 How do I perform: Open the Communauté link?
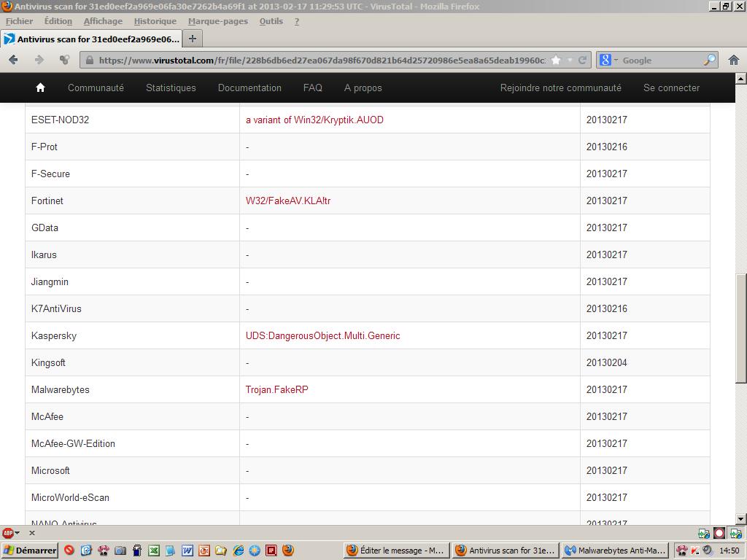pyautogui.click(x=96, y=87)
